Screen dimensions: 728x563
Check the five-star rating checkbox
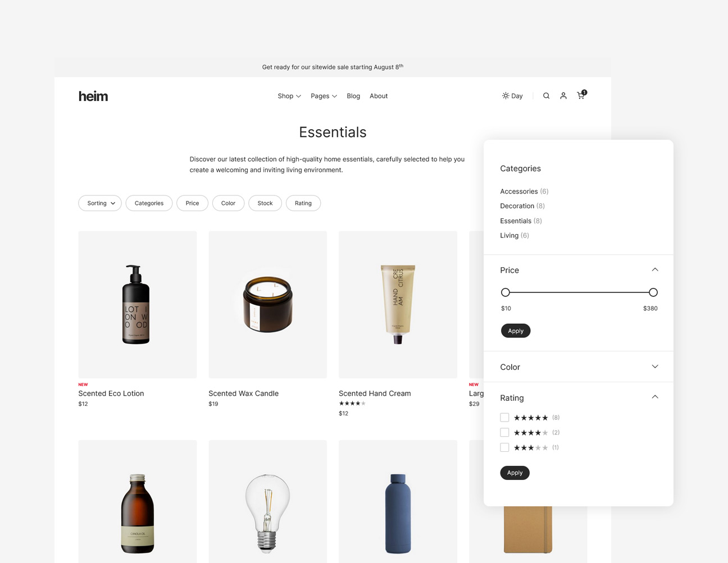pyautogui.click(x=504, y=418)
